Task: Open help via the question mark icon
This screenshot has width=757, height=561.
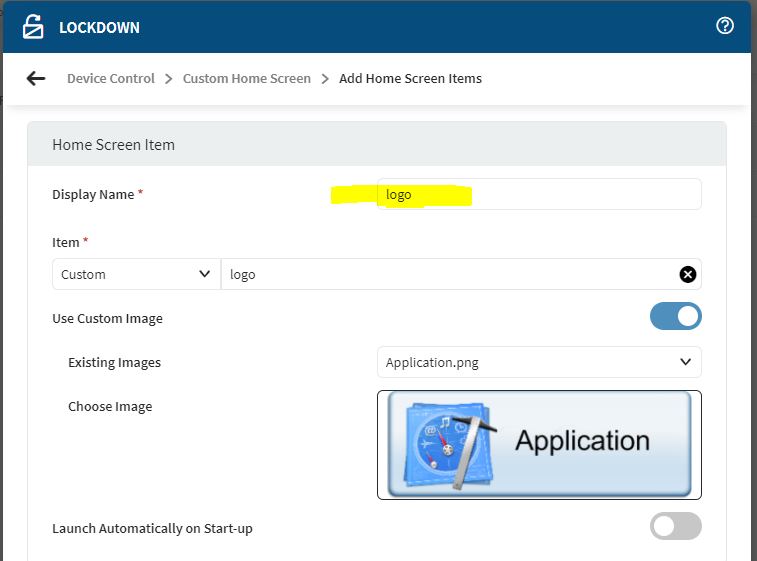Action: coord(725,26)
